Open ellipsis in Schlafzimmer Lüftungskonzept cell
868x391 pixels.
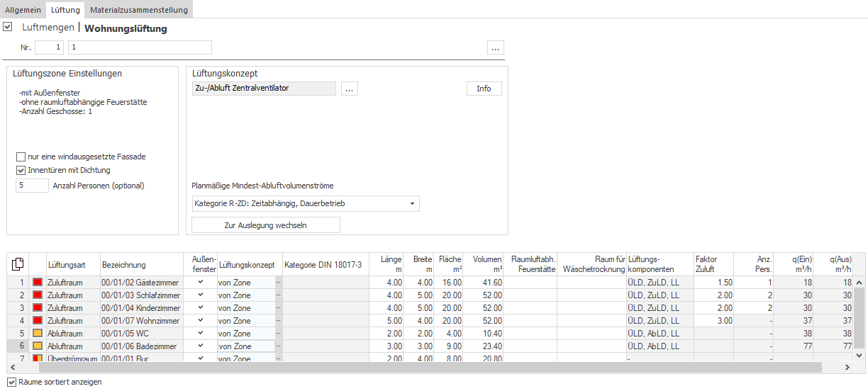(279, 295)
